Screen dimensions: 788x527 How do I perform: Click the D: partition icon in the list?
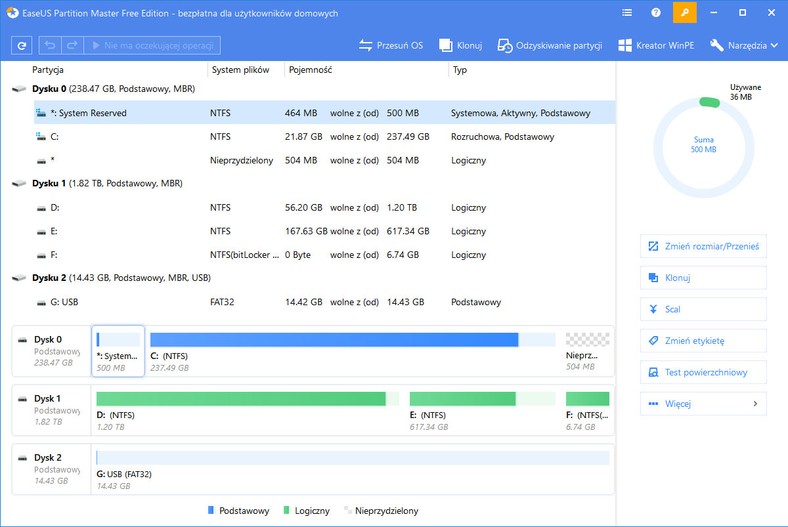41,208
